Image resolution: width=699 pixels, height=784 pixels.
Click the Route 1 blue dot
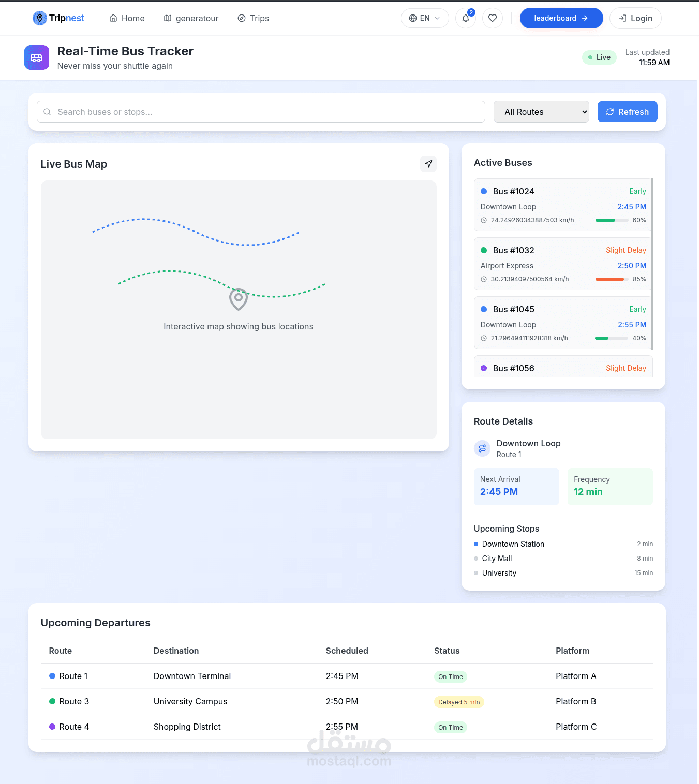[x=52, y=676]
